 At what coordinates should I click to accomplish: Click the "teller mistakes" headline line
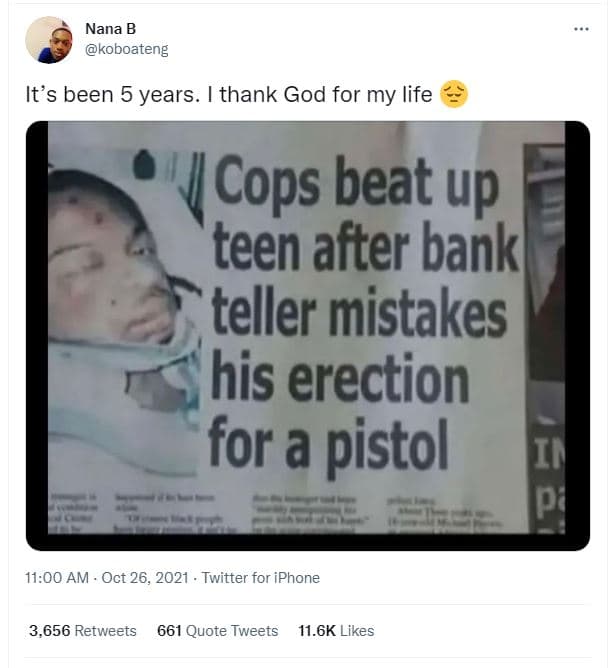tap(360, 317)
